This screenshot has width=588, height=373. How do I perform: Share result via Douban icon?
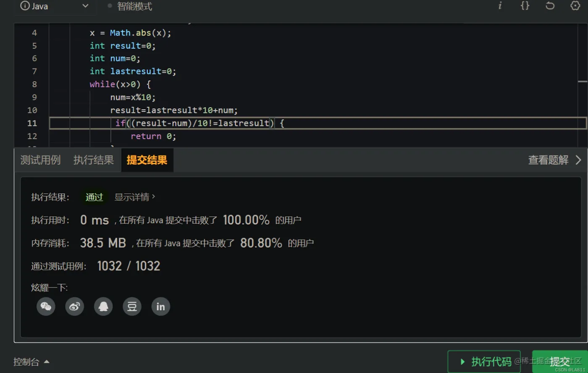132,307
